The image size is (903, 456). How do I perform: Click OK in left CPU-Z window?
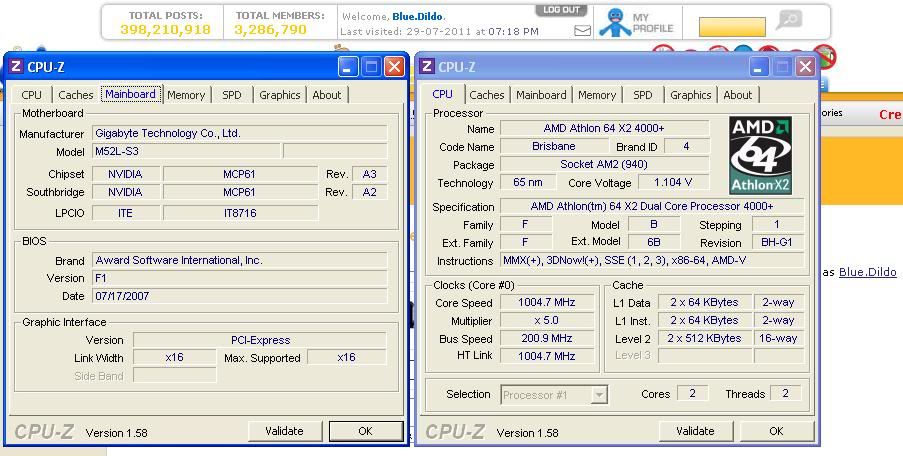pyautogui.click(x=365, y=431)
